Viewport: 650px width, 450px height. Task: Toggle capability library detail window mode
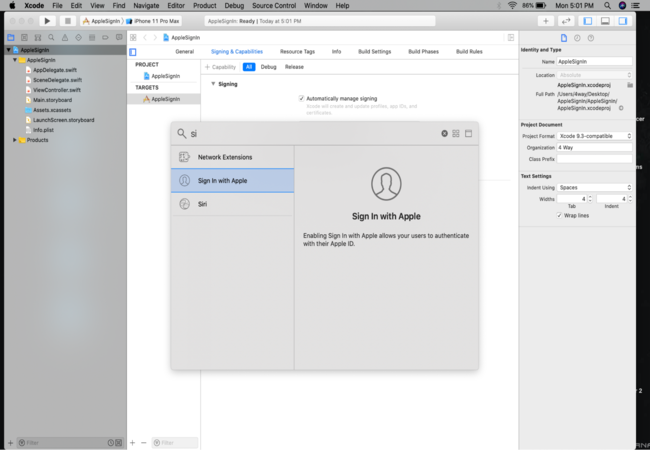[468, 133]
